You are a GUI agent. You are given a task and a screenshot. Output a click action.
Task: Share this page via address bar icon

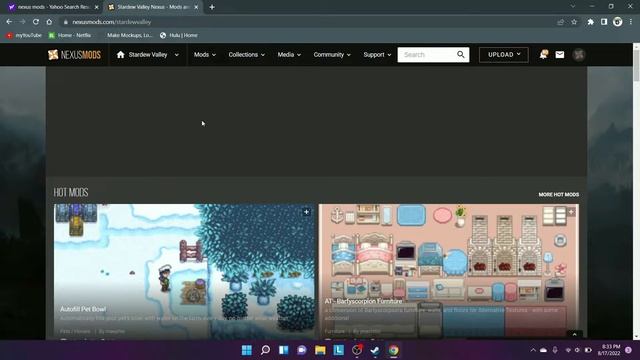click(561, 22)
